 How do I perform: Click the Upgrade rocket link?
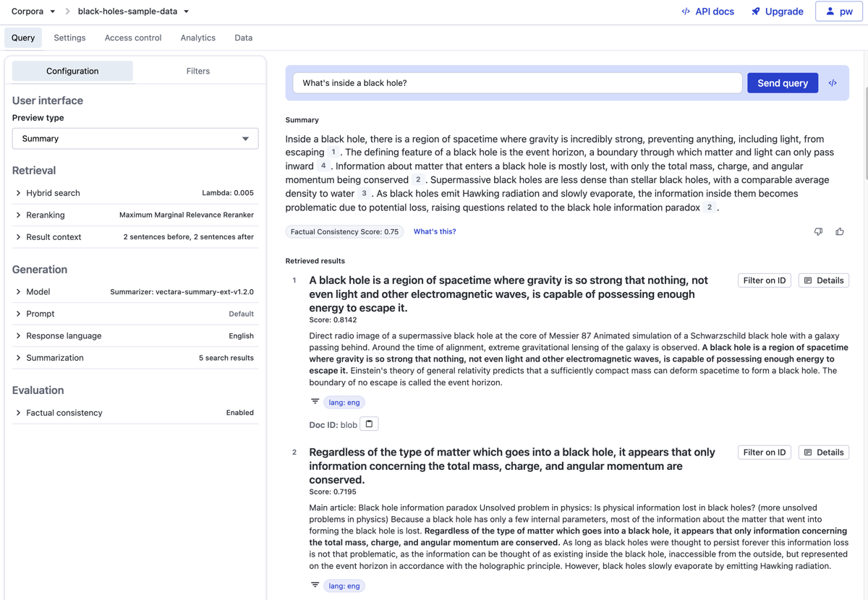[x=777, y=12]
